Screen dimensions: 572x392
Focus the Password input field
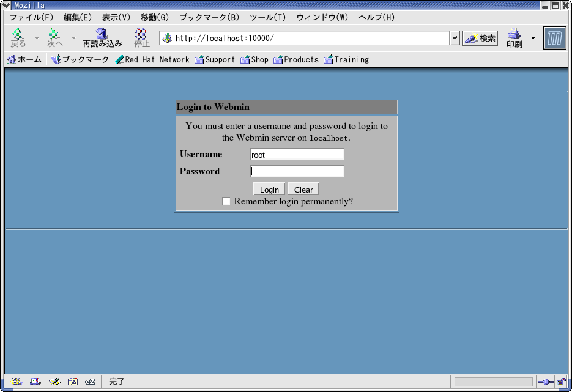(297, 171)
